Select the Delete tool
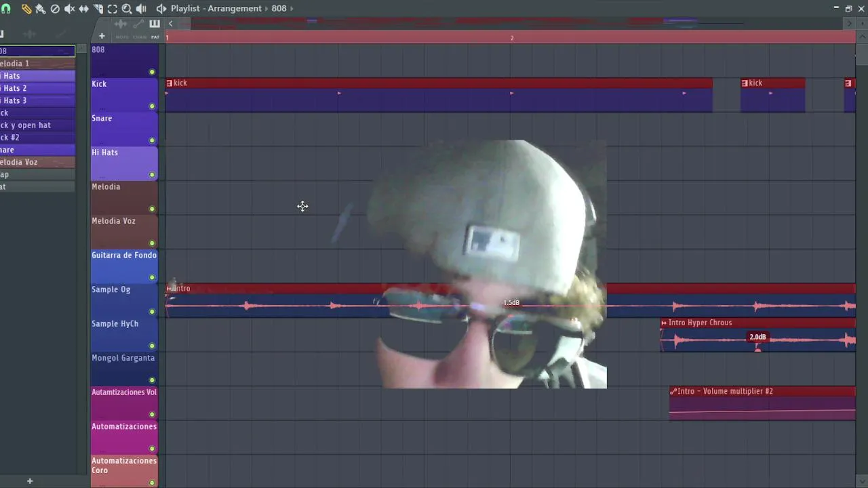The image size is (868, 488). [55, 9]
